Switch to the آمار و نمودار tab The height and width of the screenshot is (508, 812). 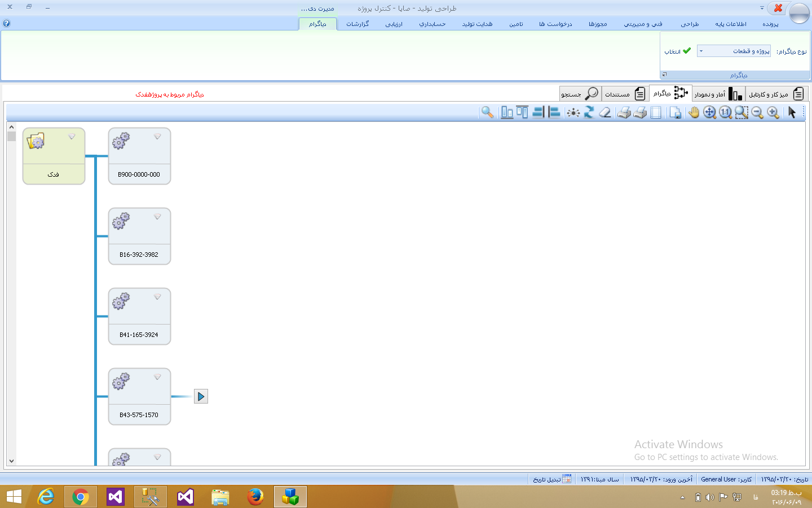tap(718, 94)
